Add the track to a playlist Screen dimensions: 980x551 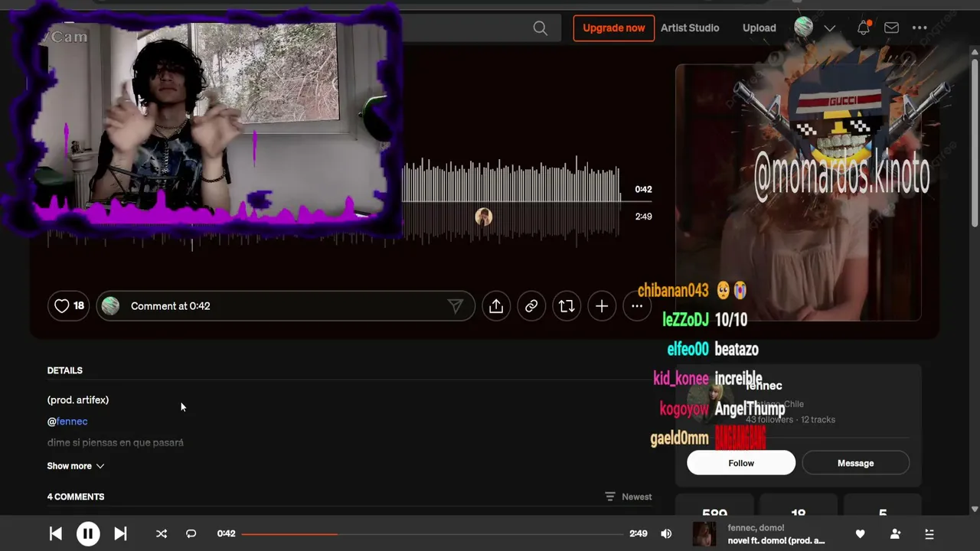click(x=602, y=306)
